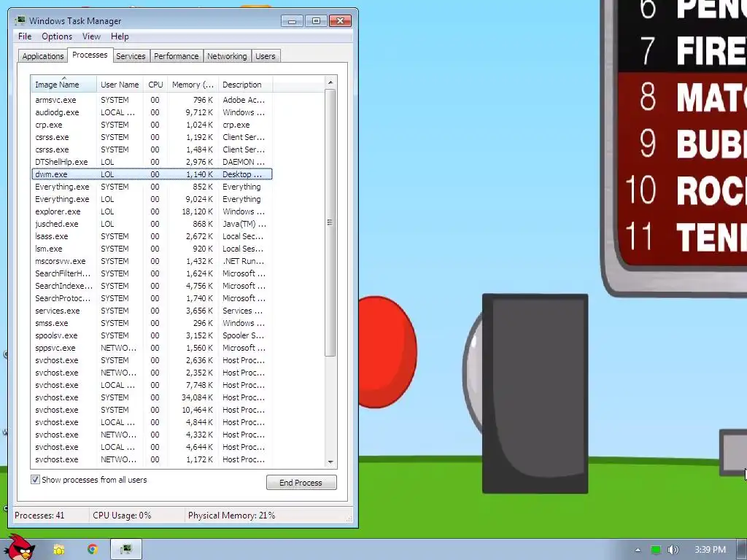Select the DTShellHlp.exe process row
Screen dimensions: 747x560
coord(152,162)
